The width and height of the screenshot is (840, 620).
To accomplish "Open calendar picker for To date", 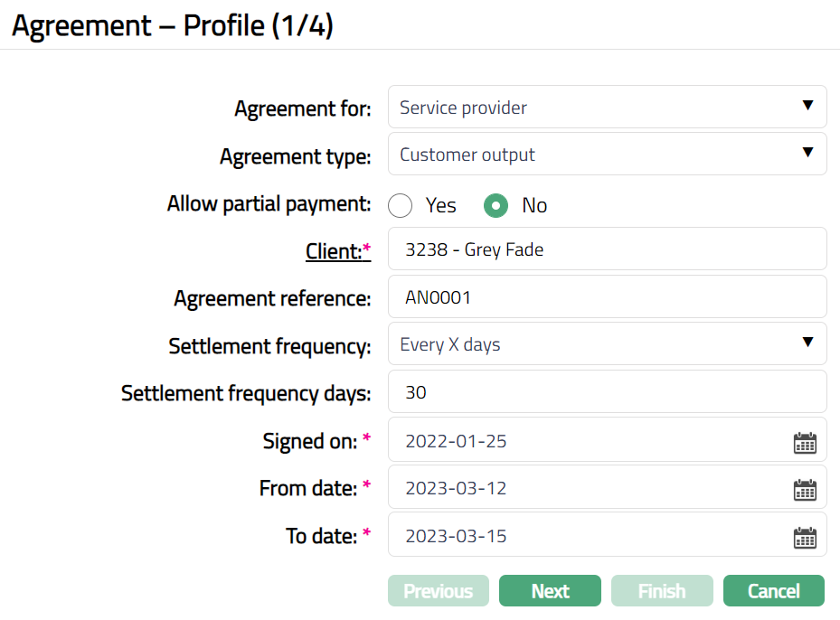I will 804,538.
